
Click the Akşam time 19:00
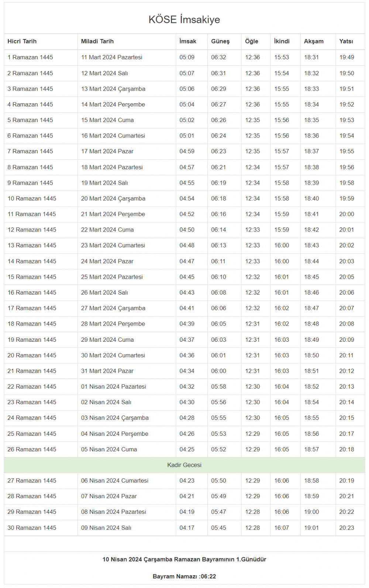(311, 512)
